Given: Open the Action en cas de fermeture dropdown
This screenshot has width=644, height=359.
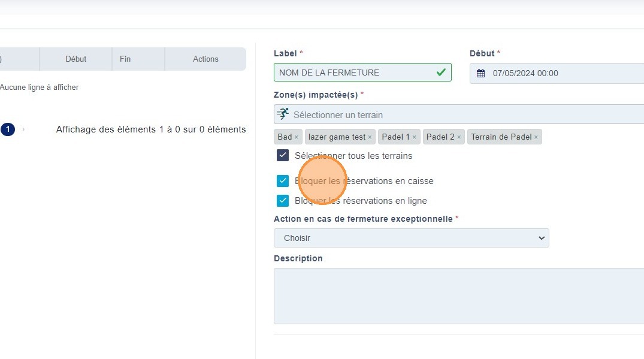Looking at the screenshot, I should tap(411, 238).
